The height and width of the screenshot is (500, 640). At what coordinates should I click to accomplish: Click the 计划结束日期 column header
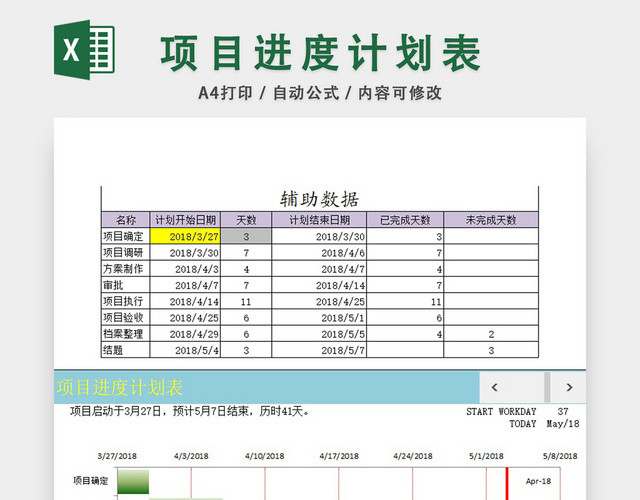[x=319, y=220]
